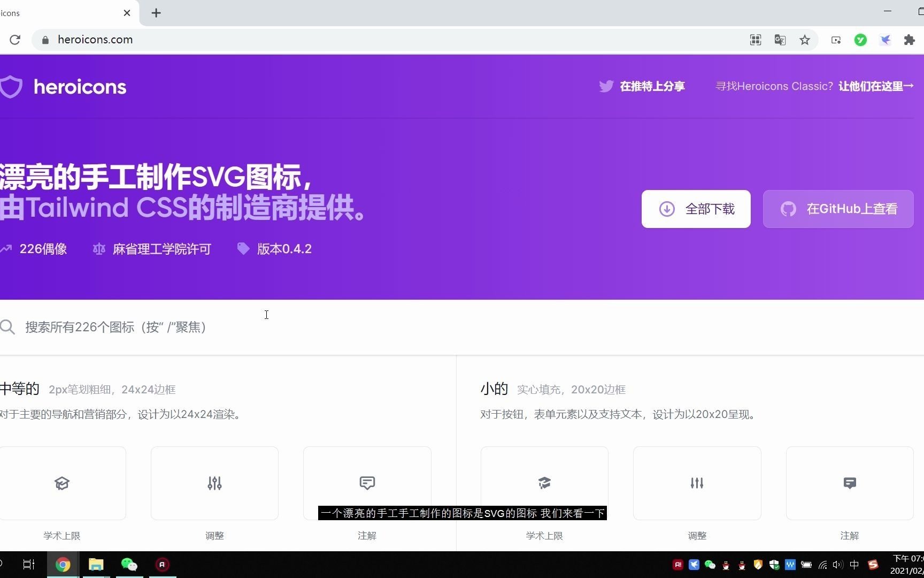Open the taskbar clock and date

[x=907, y=565]
